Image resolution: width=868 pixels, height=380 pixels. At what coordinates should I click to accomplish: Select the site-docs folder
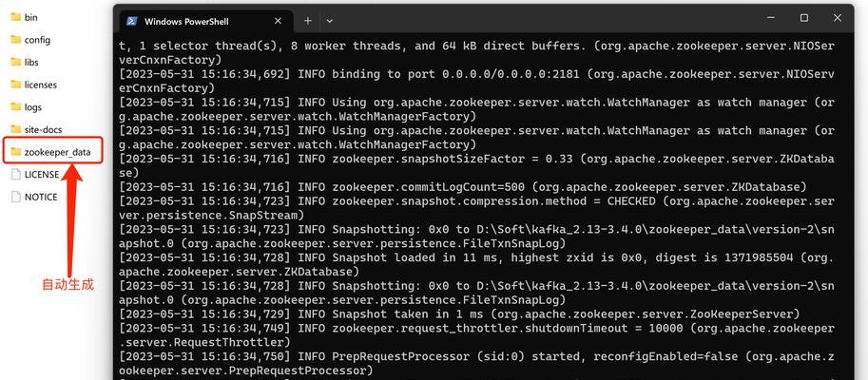point(36,129)
